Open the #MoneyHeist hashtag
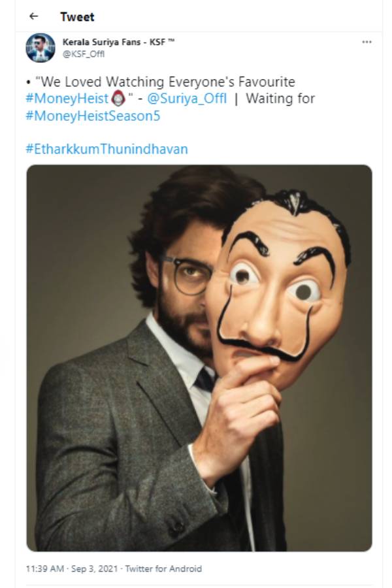 click(x=66, y=99)
